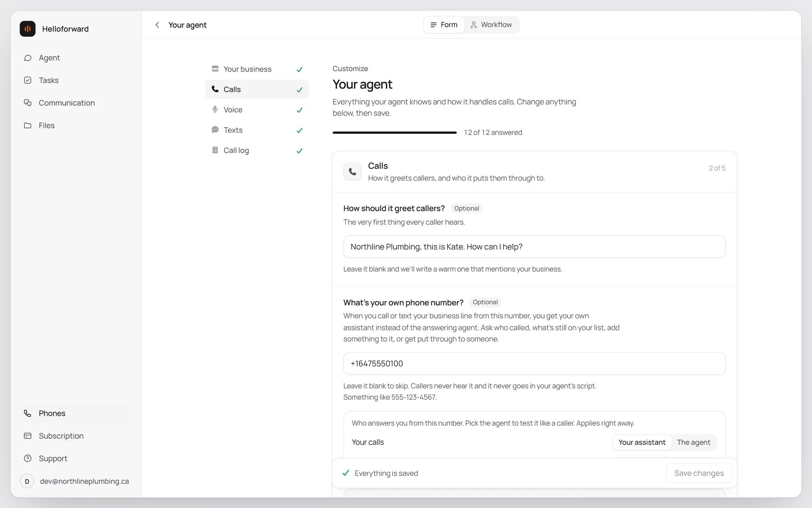812x508 pixels.
Task: Click the Save changes button
Action: [699, 473]
